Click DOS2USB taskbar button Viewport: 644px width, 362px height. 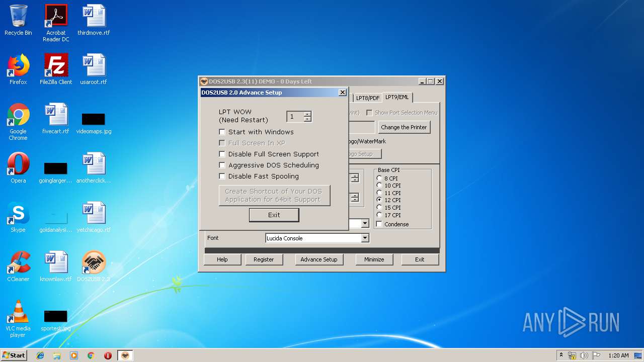click(x=125, y=355)
